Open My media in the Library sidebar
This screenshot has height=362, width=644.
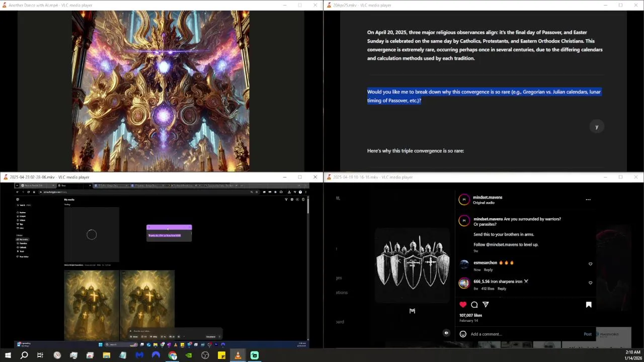[23, 239]
